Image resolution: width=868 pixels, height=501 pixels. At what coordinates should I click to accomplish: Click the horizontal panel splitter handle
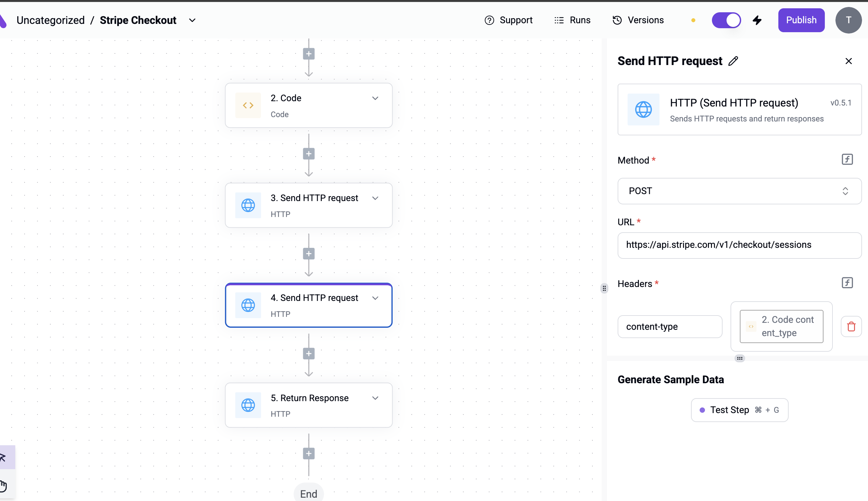(739, 359)
